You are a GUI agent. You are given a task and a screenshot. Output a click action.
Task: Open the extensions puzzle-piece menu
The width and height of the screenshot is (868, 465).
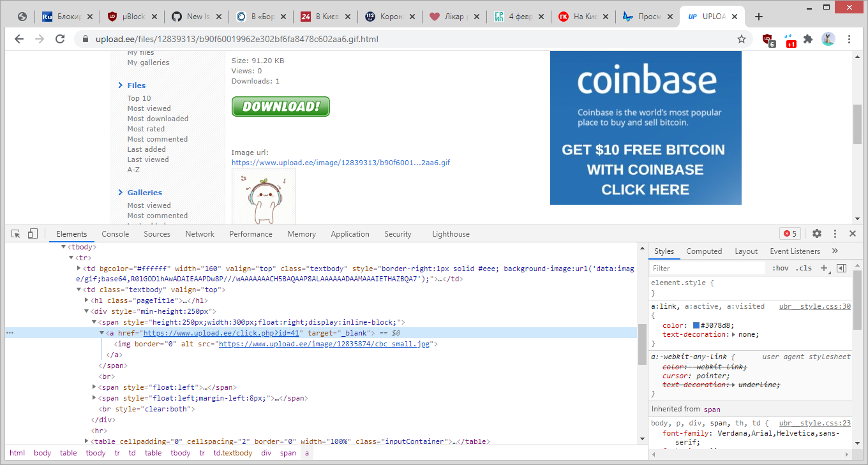click(808, 39)
